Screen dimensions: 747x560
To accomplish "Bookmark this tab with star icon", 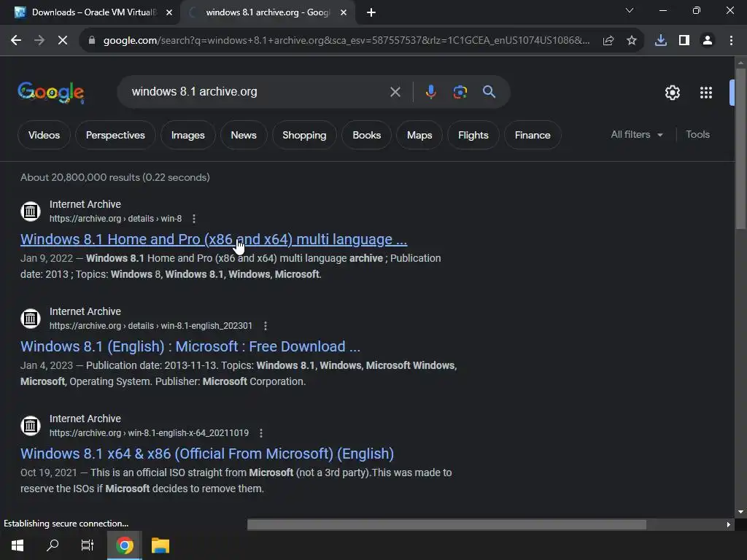I will pyautogui.click(x=632, y=41).
